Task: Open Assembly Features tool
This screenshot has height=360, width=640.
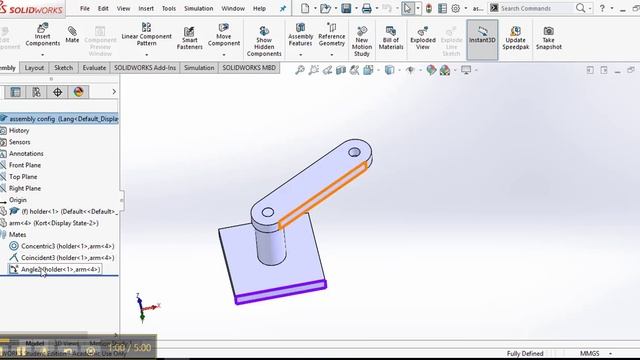Action: pos(300,35)
